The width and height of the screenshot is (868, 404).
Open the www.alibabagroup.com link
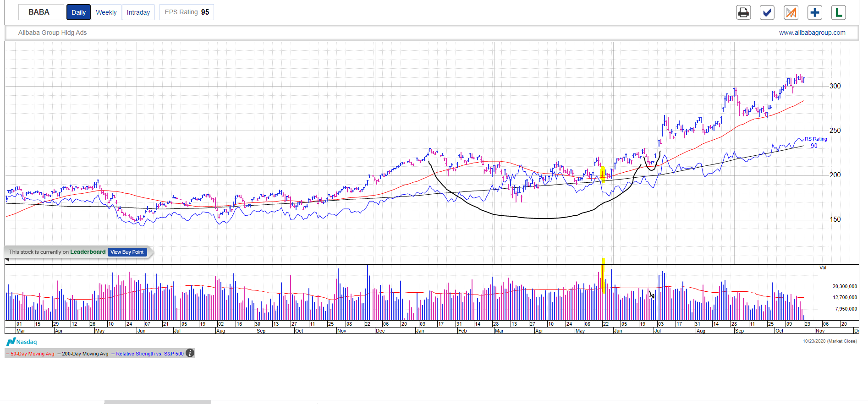(812, 33)
